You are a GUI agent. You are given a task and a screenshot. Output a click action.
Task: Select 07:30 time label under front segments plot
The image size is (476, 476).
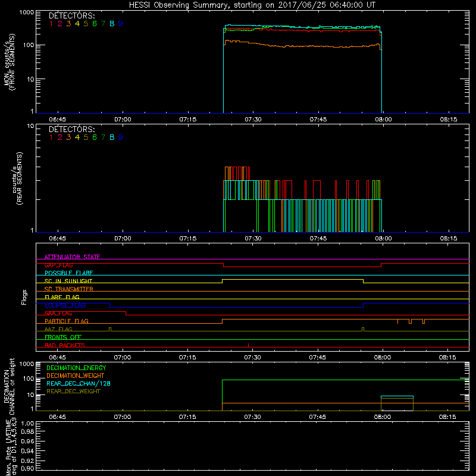pos(253,120)
